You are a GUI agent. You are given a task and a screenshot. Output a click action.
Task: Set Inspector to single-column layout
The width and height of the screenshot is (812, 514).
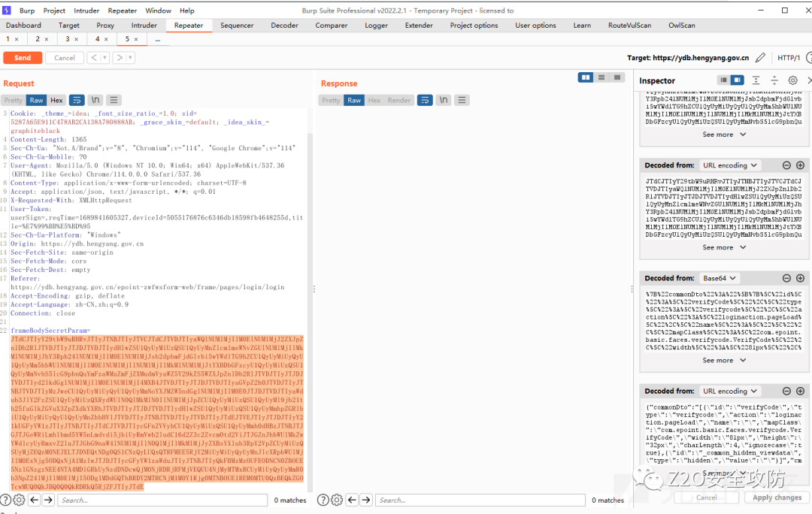coord(723,80)
